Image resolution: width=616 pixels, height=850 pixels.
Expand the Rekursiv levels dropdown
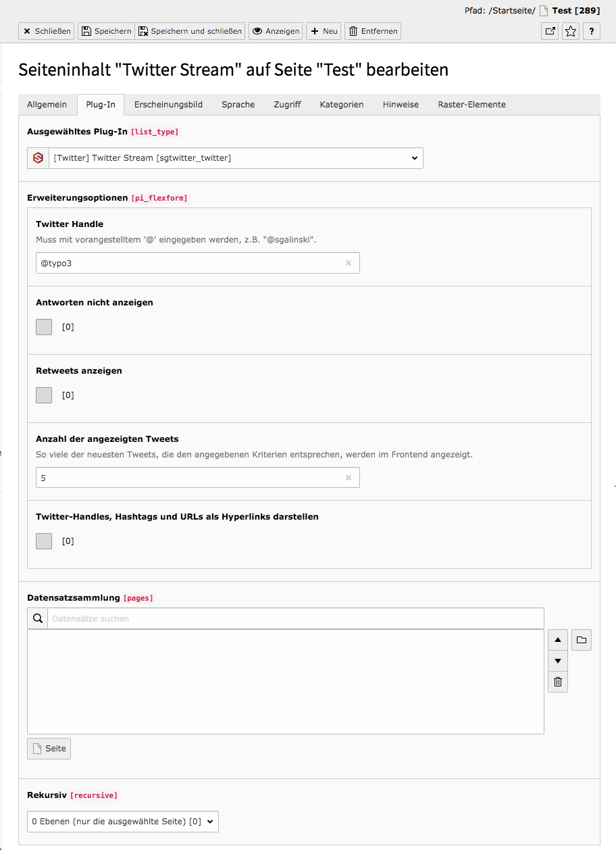[x=123, y=822]
